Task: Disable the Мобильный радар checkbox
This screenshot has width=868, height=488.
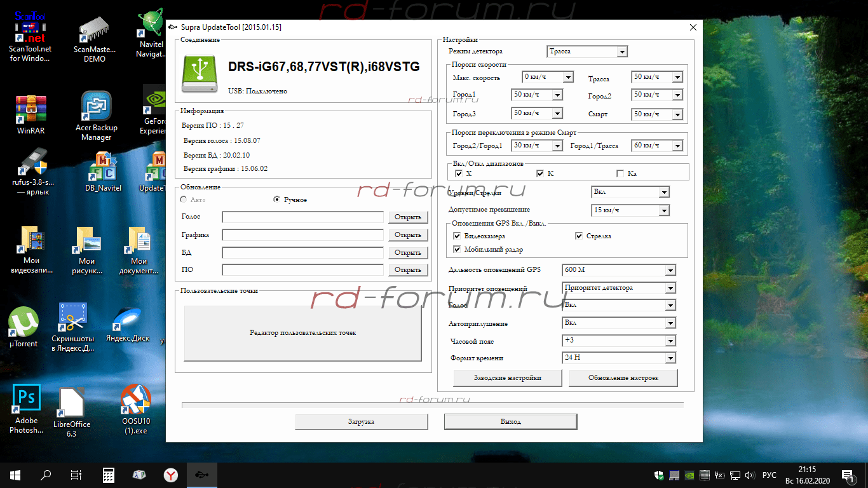Action: click(x=457, y=249)
